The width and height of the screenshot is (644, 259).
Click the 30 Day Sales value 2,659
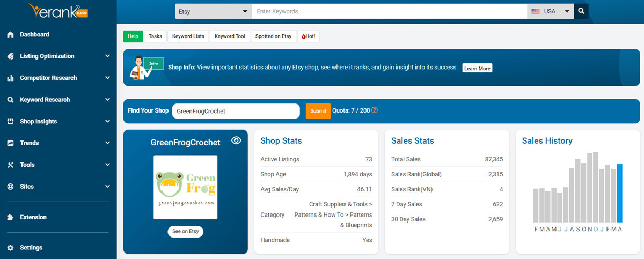[496, 219]
